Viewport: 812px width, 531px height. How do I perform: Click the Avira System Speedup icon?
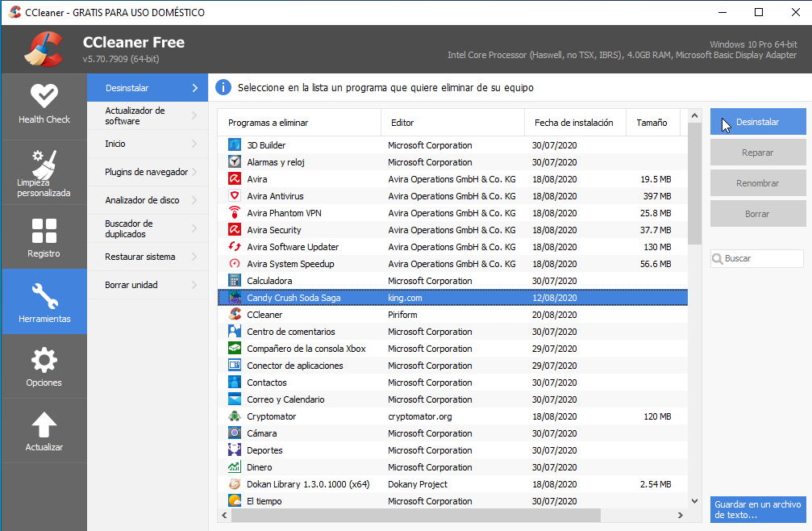(x=235, y=264)
